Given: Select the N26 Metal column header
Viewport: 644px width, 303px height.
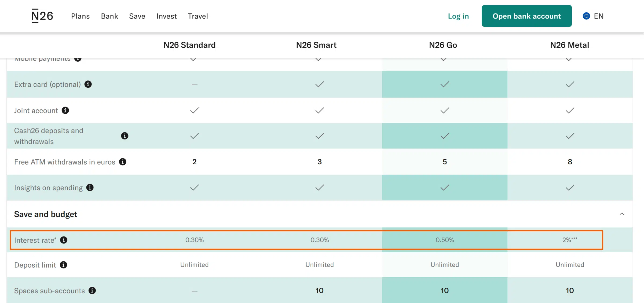Looking at the screenshot, I should (x=569, y=45).
